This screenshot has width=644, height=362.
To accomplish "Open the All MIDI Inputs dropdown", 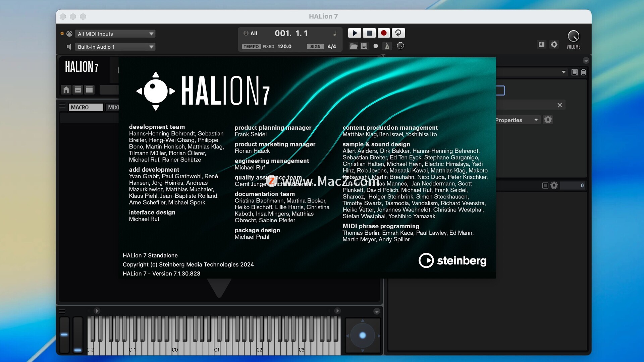I will click(x=115, y=34).
